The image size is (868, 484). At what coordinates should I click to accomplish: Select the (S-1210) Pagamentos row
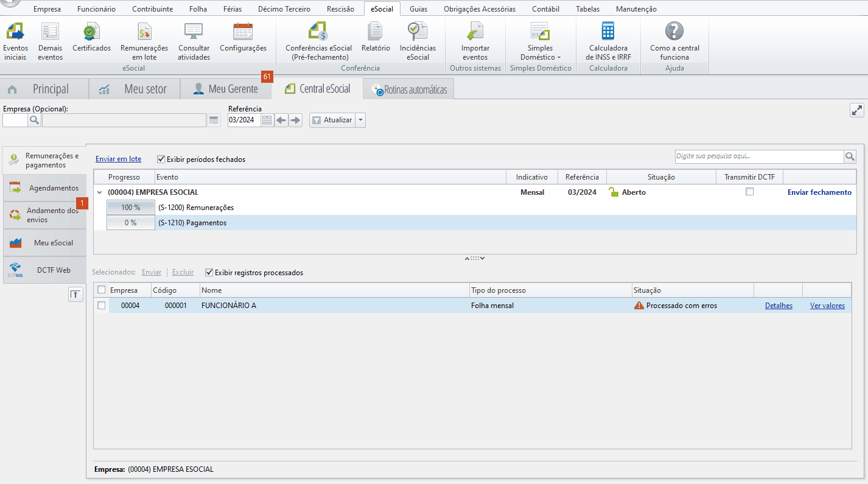[475, 223]
